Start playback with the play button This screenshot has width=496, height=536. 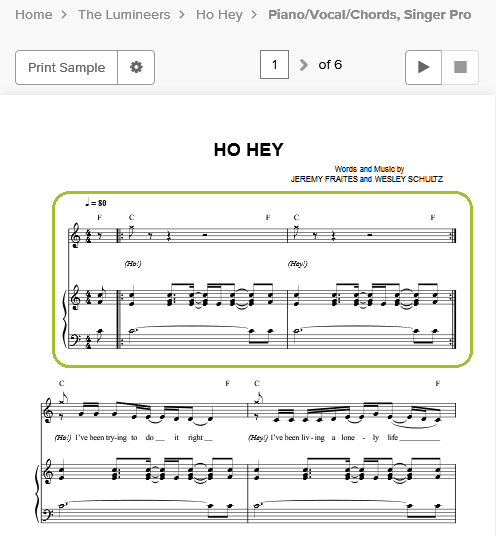(x=423, y=67)
